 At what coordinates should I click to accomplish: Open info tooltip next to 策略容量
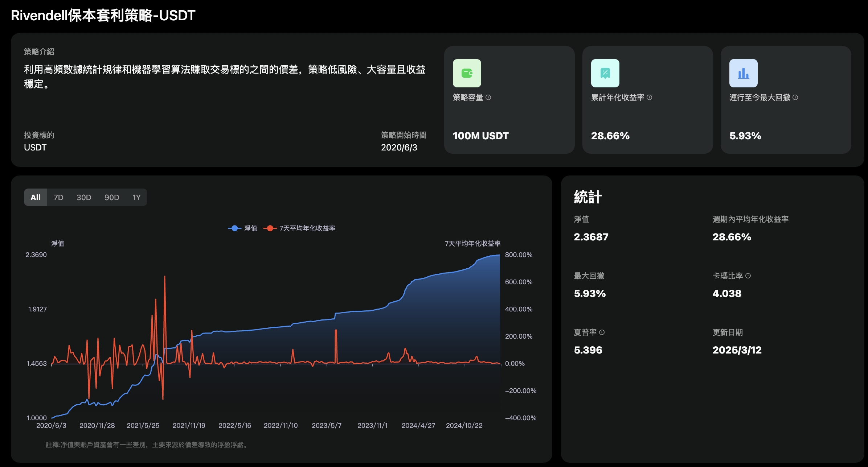(x=488, y=97)
